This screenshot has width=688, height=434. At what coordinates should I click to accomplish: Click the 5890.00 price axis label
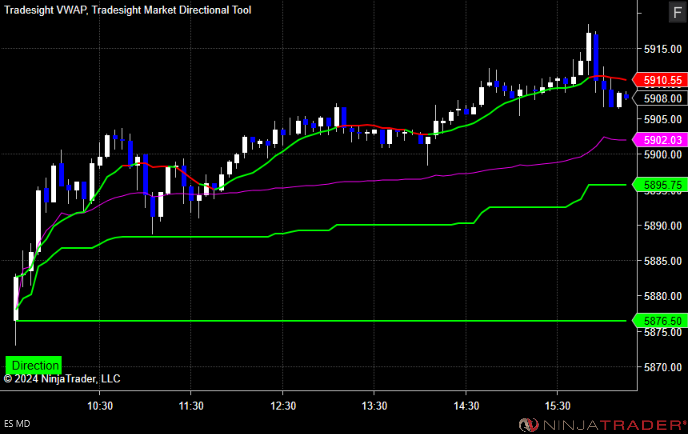tap(663, 226)
